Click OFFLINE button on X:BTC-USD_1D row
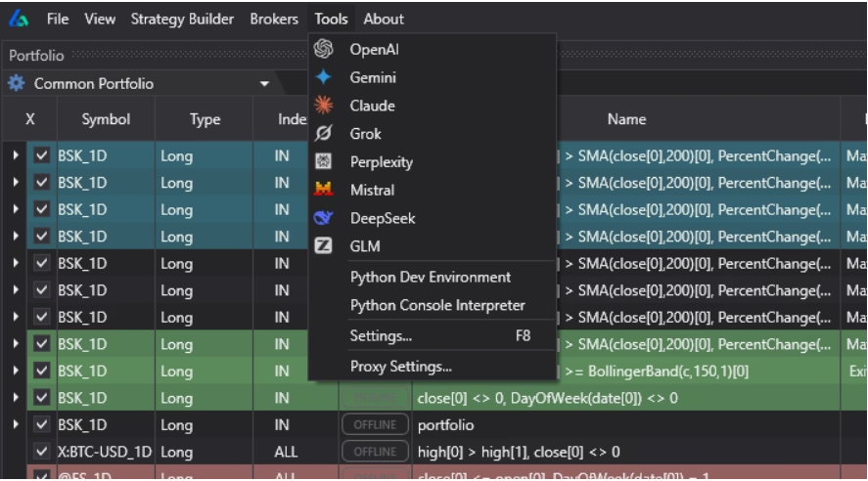This screenshot has width=868, height=481. (375, 451)
